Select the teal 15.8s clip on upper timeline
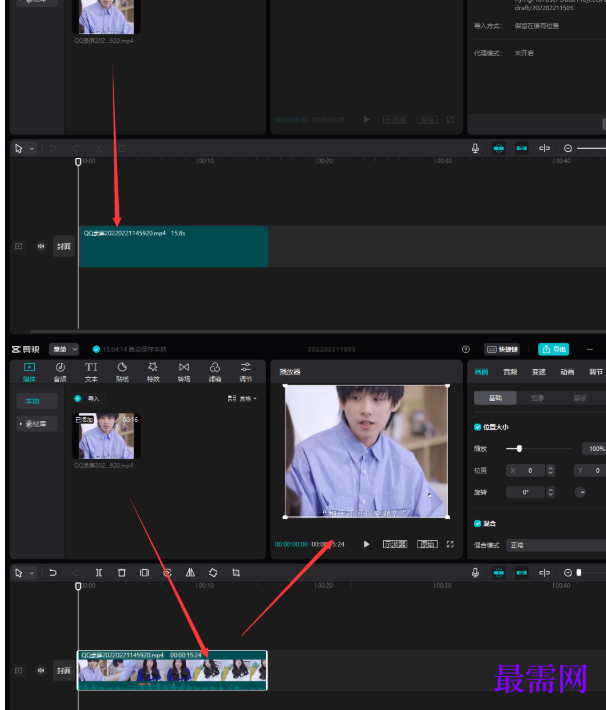The image size is (606, 710). click(x=173, y=246)
